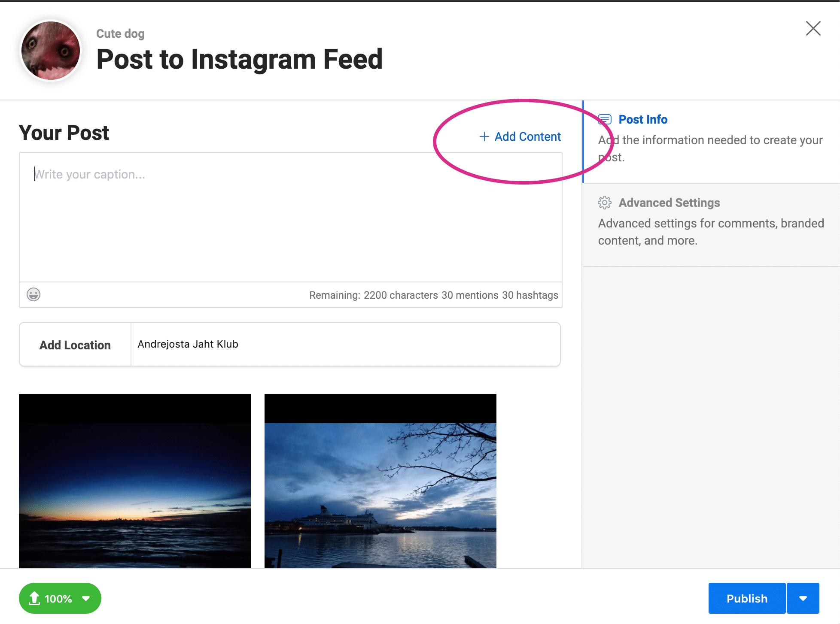Switch to the Post Info tab
Image resolution: width=840 pixels, height=624 pixels.
642,119
